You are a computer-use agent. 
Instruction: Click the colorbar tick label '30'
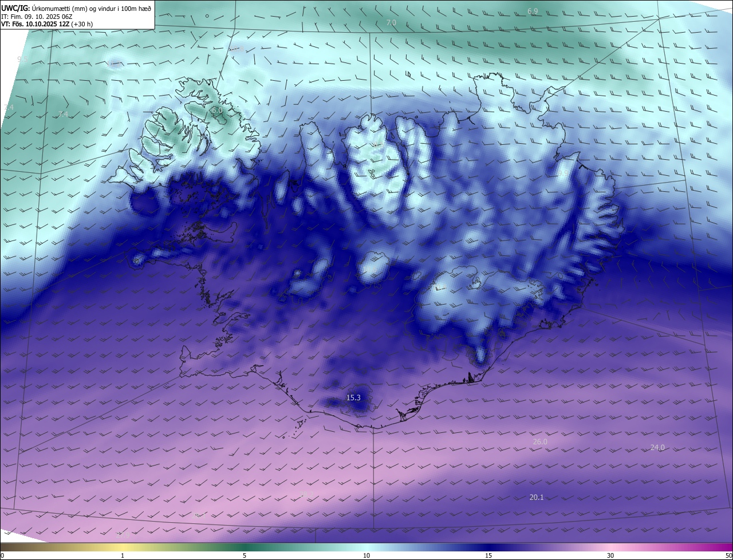coord(610,555)
